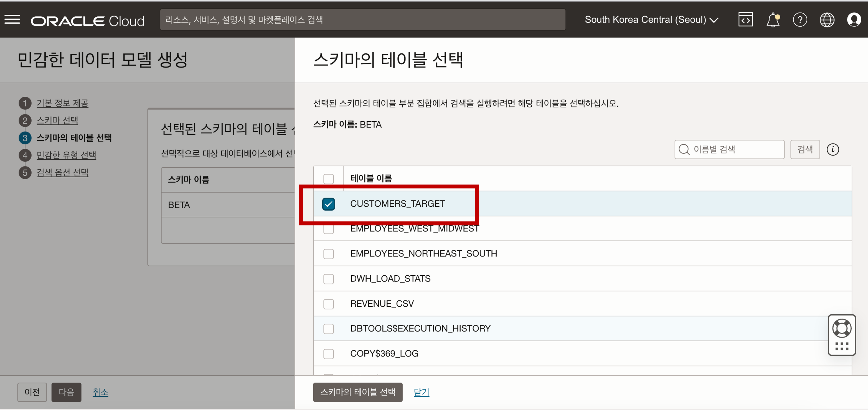Click the Next (다음) button
Image resolution: width=868 pixels, height=410 pixels.
66,392
